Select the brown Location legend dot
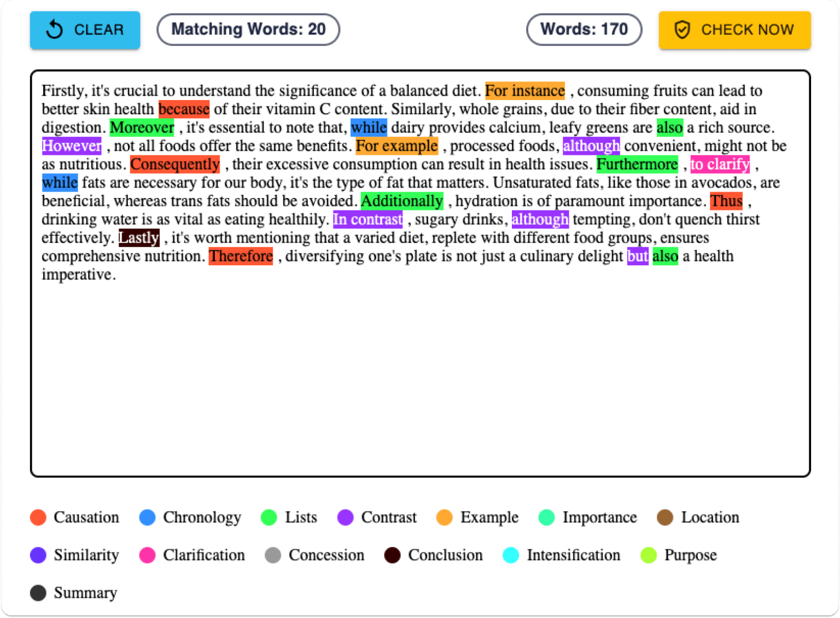This screenshot has height=618, width=840. 666,517
